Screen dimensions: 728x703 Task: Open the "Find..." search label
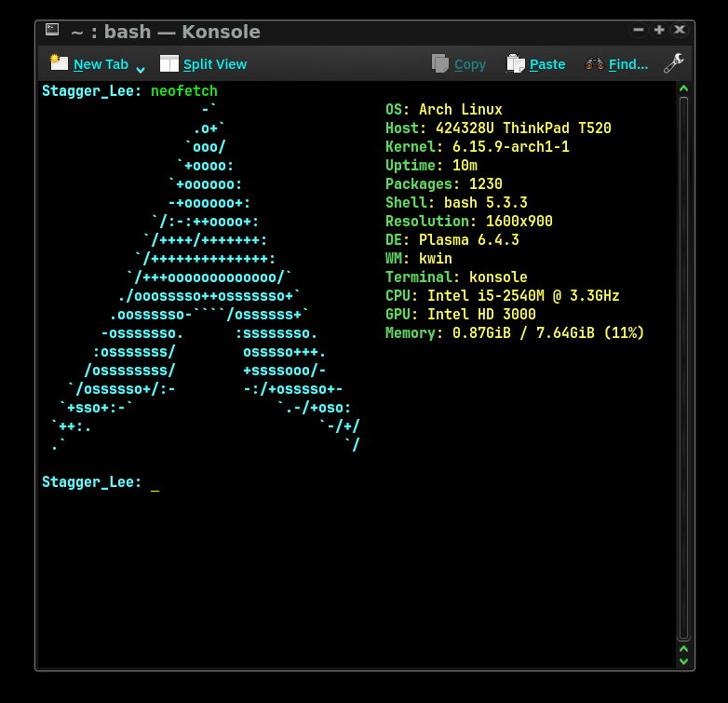tap(628, 64)
